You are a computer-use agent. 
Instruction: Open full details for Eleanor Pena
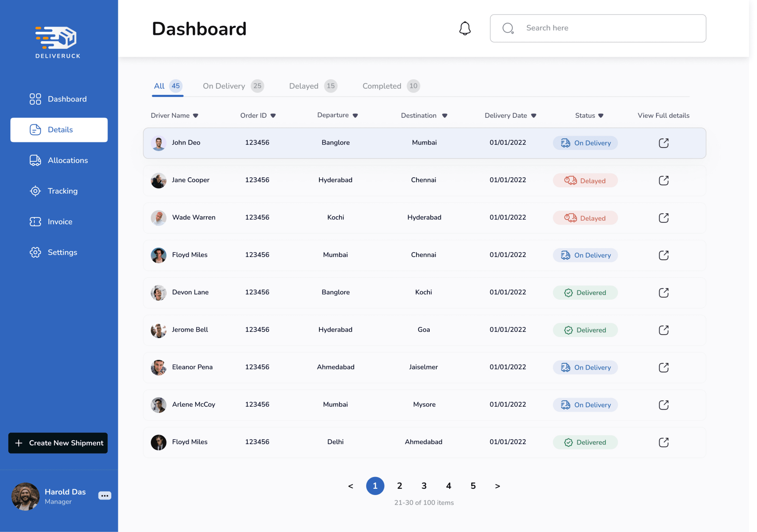pyautogui.click(x=663, y=367)
